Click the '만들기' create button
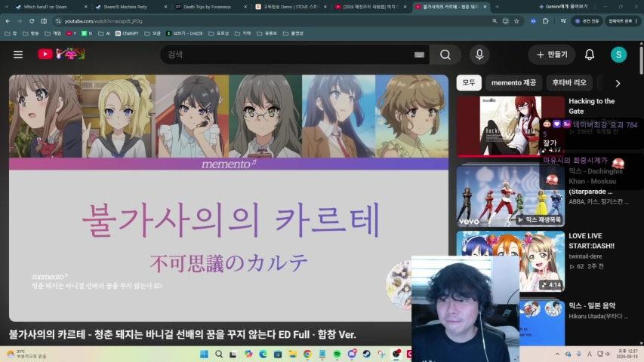Image resolution: width=644 pixels, height=362 pixels. pos(552,54)
